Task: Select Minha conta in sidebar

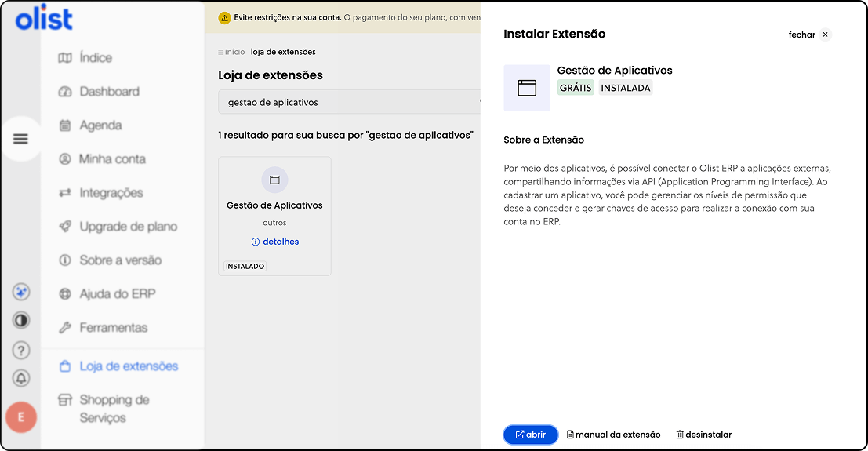Action: [112, 159]
